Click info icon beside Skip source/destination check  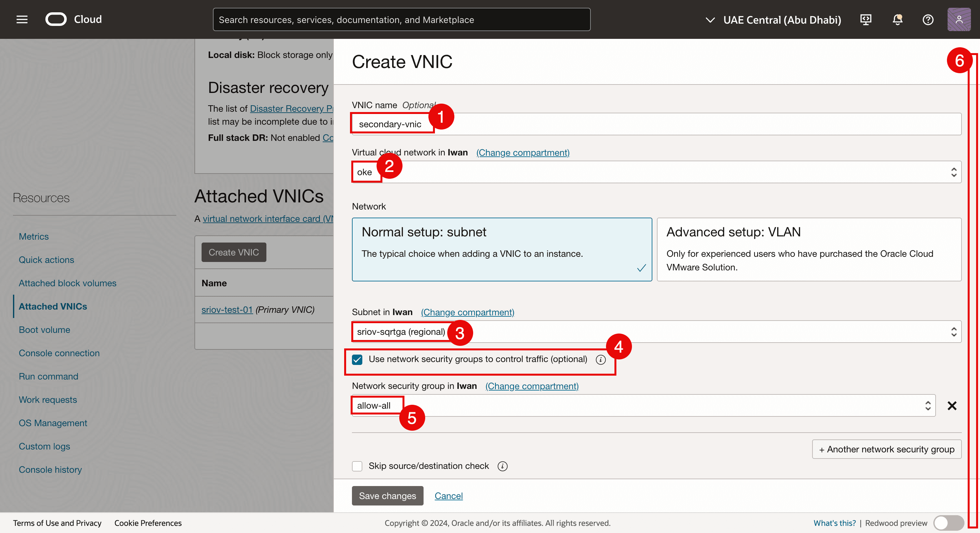click(503, 466)
